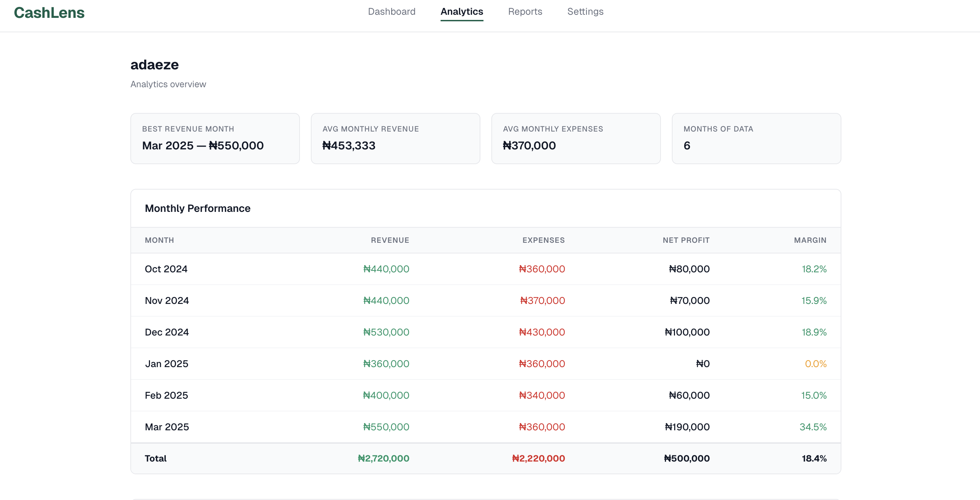The width and height of the screenshot is (980, 500).
Task: Click the Month column header
Action: point(160,240)
